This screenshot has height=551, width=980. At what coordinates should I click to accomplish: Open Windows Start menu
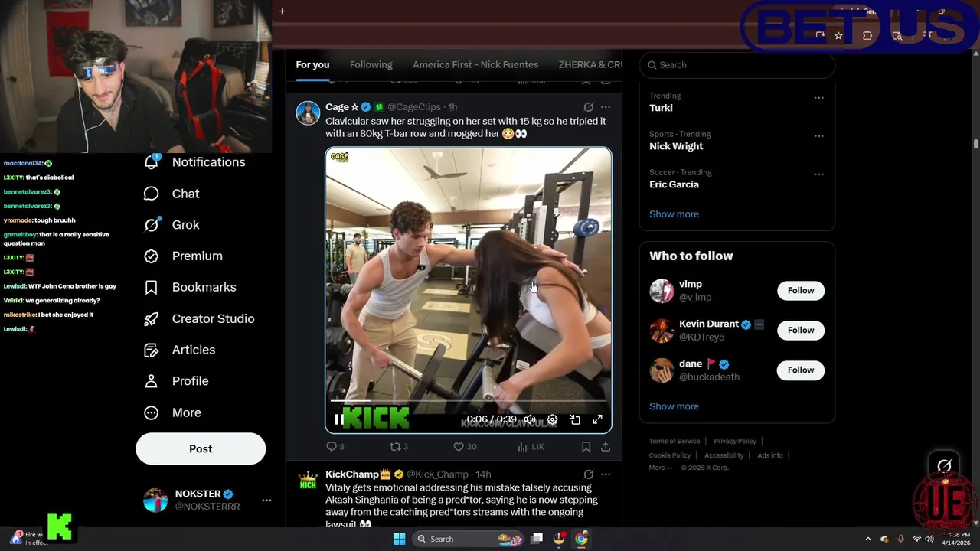tap(399, 539)
